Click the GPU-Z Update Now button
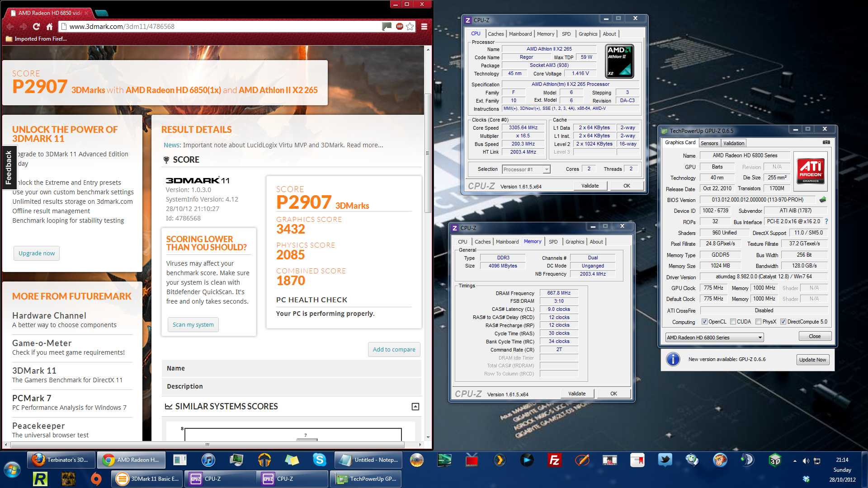This screenshot has width=868, height=488. (812, 360)
